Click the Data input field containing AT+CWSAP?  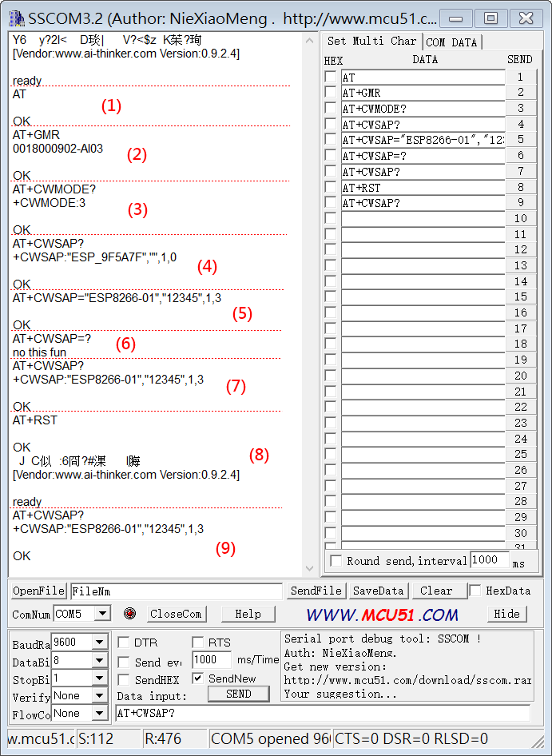[x=323, y=713]
